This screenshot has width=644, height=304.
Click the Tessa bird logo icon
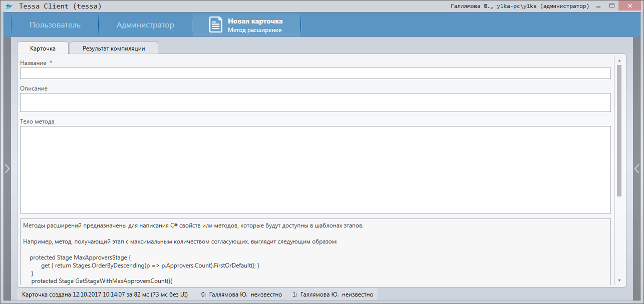[9, 6]
